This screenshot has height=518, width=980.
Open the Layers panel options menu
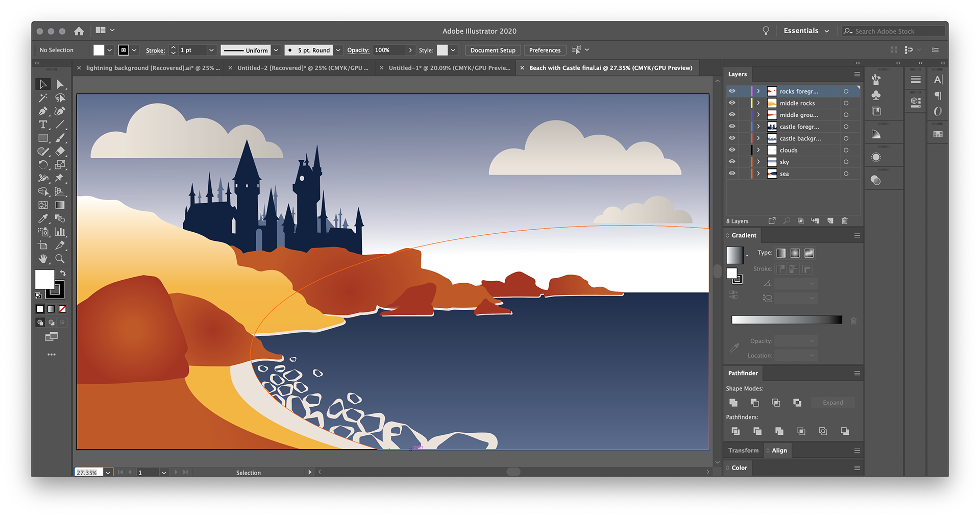857,74
